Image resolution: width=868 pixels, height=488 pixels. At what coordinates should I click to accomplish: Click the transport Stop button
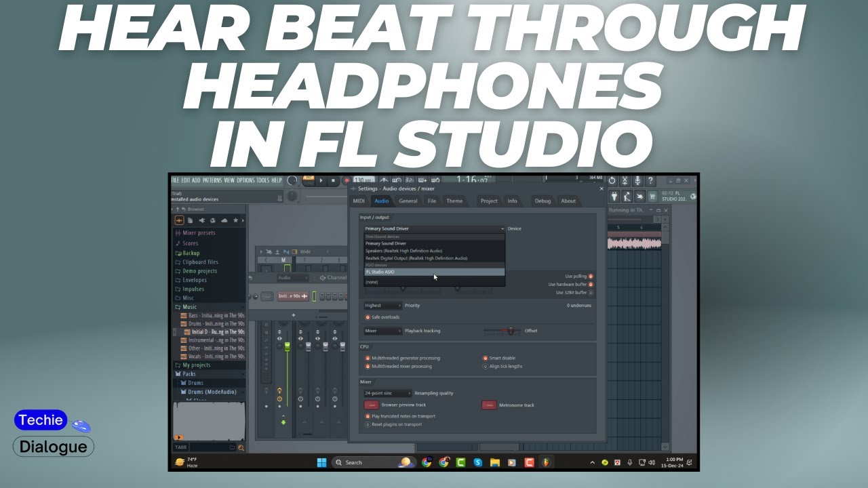[x=333, y=181]
